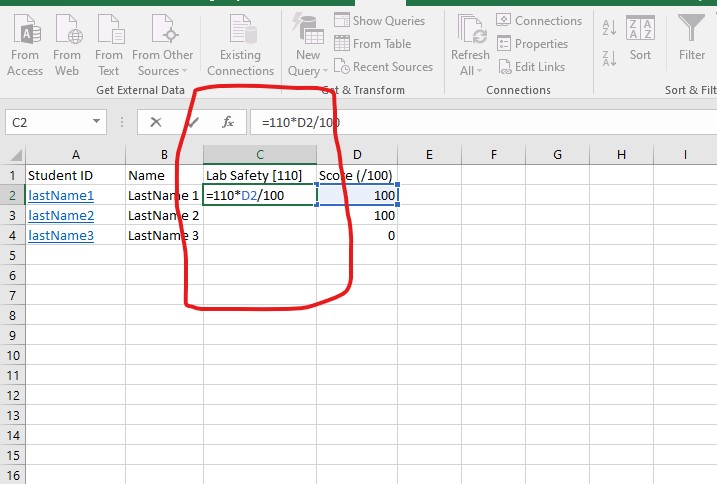This screenshot has width=717, height=484.
Task: Confirm formula with the Enter checkmark
Action: [192, 122]
